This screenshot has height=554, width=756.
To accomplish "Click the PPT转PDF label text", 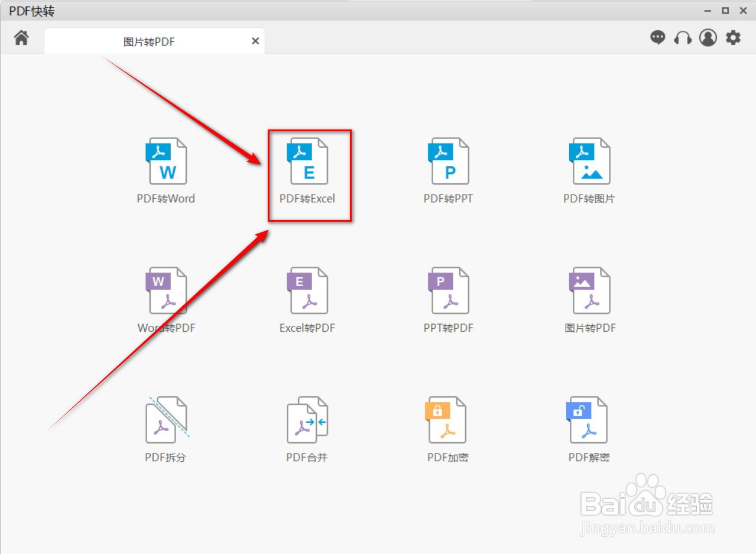I will pyautogui.click(x=448, y=328).
